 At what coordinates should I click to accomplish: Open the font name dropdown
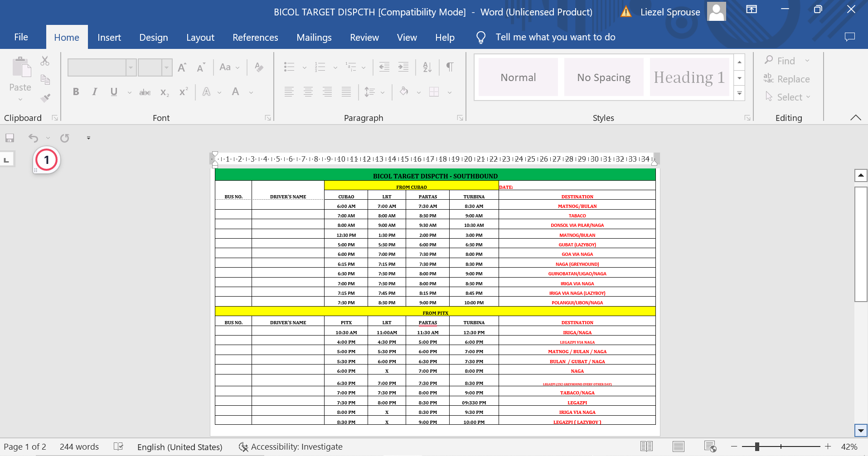click(131, 67)
